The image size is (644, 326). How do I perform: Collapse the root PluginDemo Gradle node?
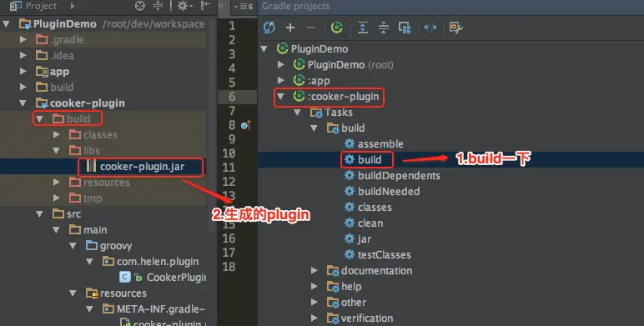pyautogui.click(x=264, y=49)
